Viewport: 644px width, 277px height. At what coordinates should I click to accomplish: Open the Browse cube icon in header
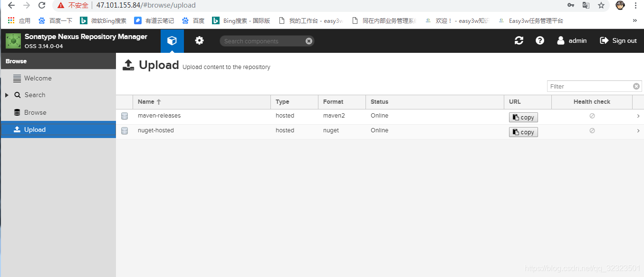(172, 41)
